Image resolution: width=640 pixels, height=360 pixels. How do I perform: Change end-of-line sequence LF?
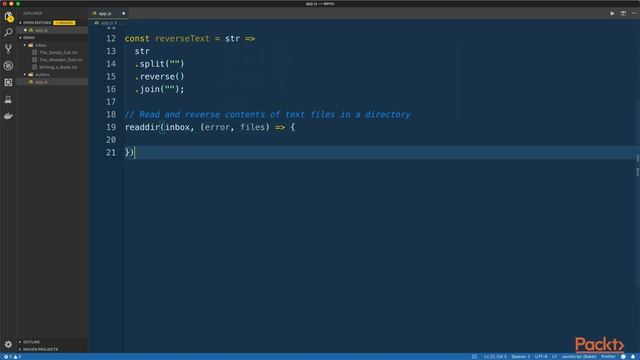pyautogui.click(x=554, y=357)
